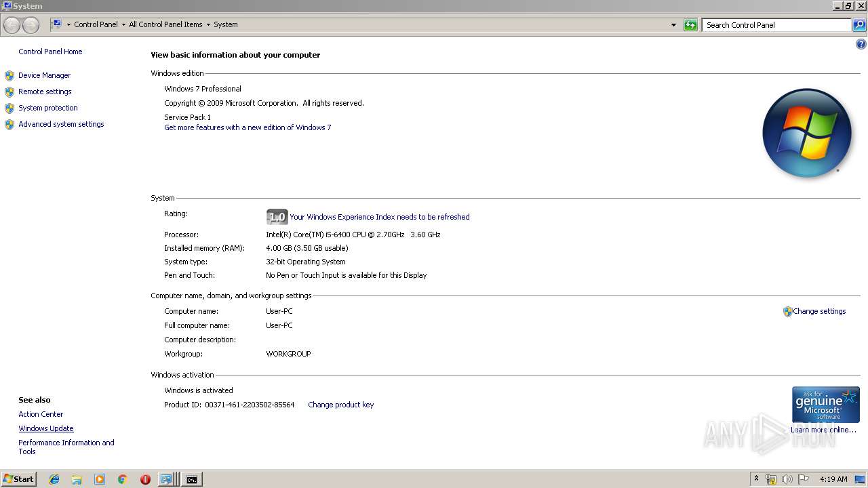Screen dimensions: 868x488
Task: Open Windows Explorer from taskbar
Action: (x=77, y=479)
